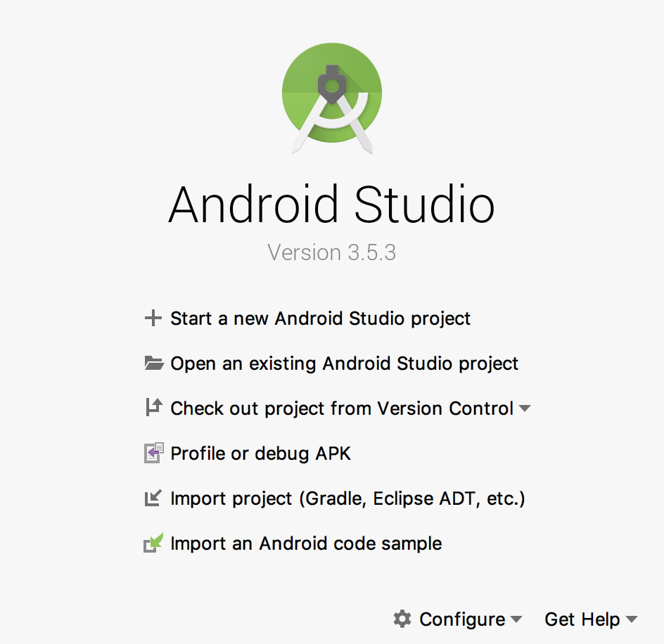Click the plus icon for new project

tap(153, 318)
